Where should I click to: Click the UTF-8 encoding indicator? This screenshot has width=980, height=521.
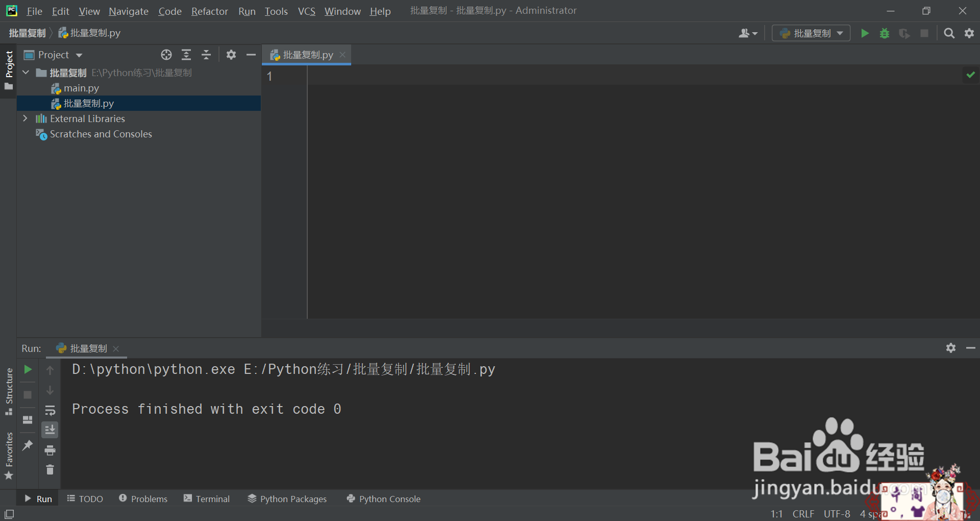coord(837,514)
